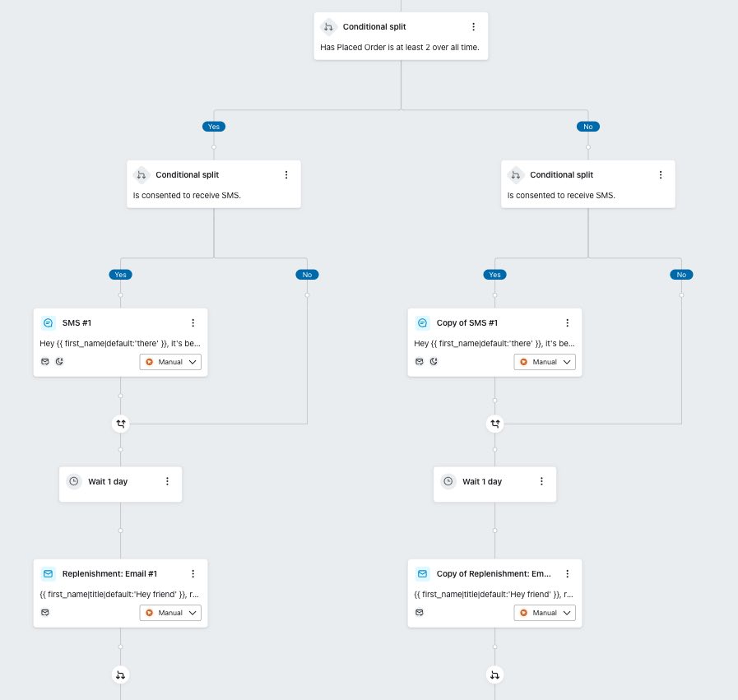Click the moon icon on Copy of SMS #1
Screen dimensions: 738x700
pyautogui.click(x=433, y=361)
